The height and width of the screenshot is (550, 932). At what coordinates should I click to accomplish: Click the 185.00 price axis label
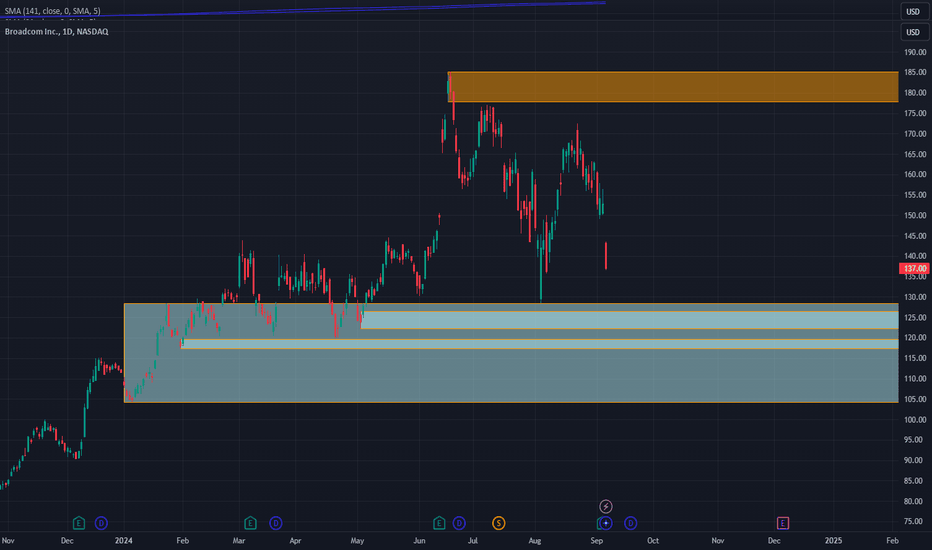coord(915,73)
